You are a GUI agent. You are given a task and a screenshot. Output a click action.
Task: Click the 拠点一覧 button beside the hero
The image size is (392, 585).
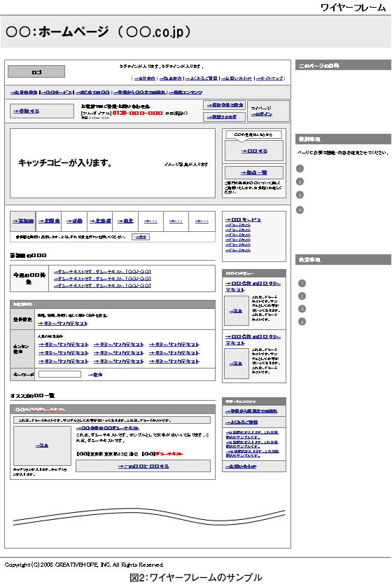254,172
